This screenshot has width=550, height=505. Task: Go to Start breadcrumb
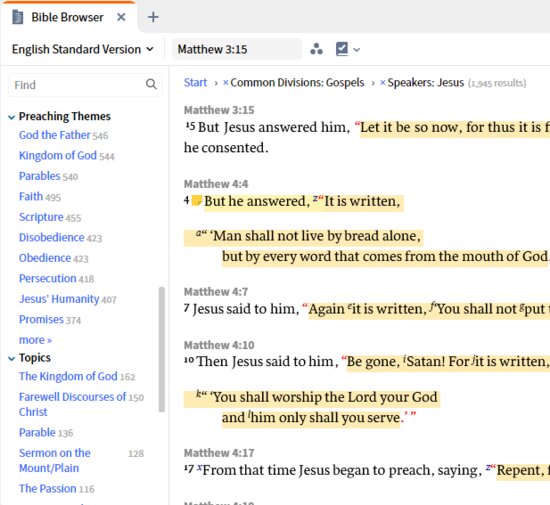pyautogui.click(x=195, y=82)
